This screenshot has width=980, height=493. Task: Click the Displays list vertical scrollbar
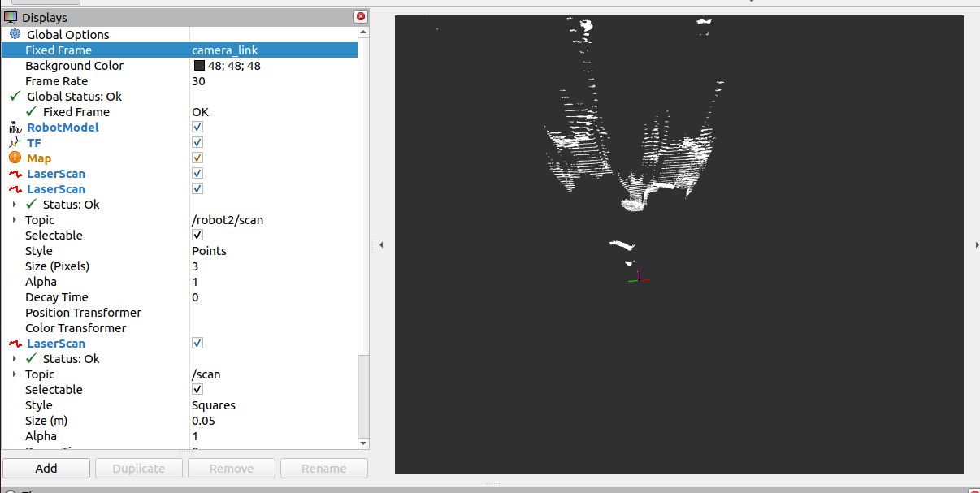[363, 195]
